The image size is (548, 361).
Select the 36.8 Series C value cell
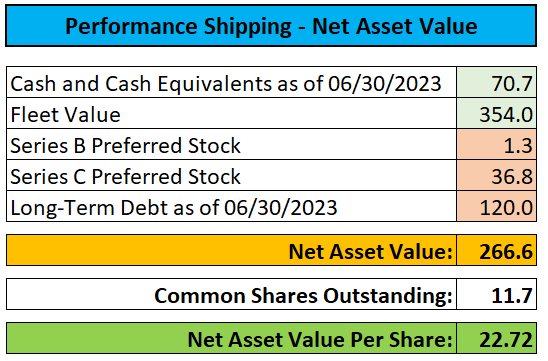tap(496, 175)
